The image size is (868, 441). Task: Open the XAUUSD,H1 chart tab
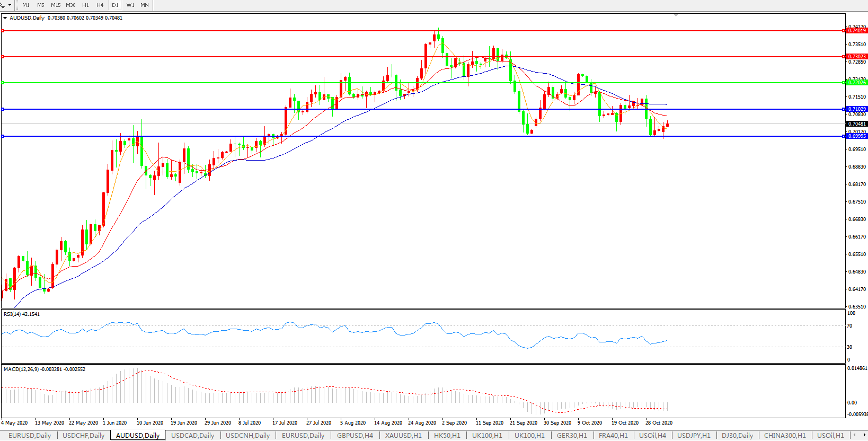[403, 435]
